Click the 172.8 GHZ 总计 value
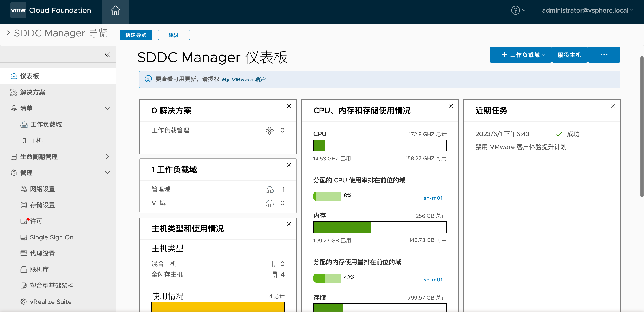This screenshot has height=312, width=644. (427, 134)
